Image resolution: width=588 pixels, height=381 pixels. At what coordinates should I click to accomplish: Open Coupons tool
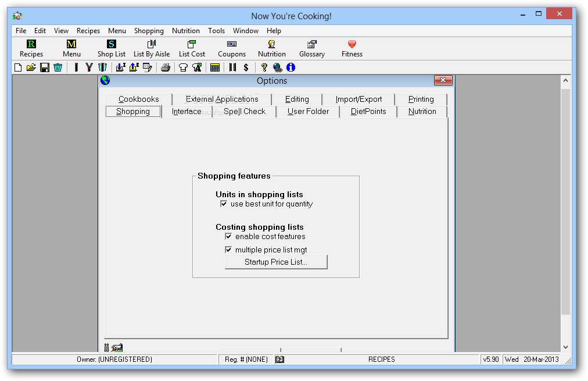[x=232, y=49]
